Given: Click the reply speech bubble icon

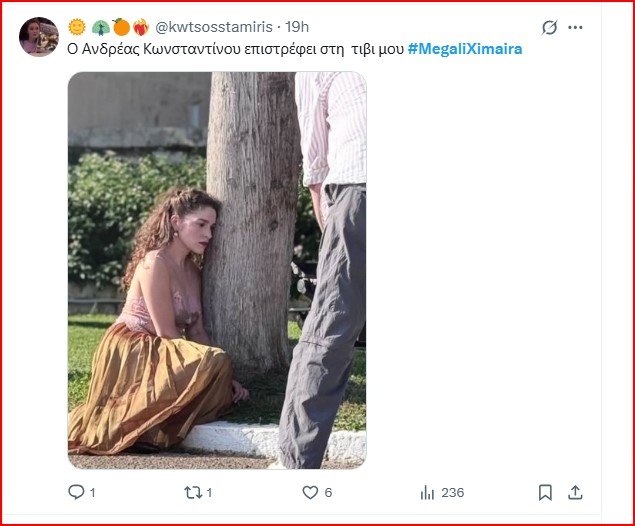Looking at the screenshot, I should tap(75, 492).
